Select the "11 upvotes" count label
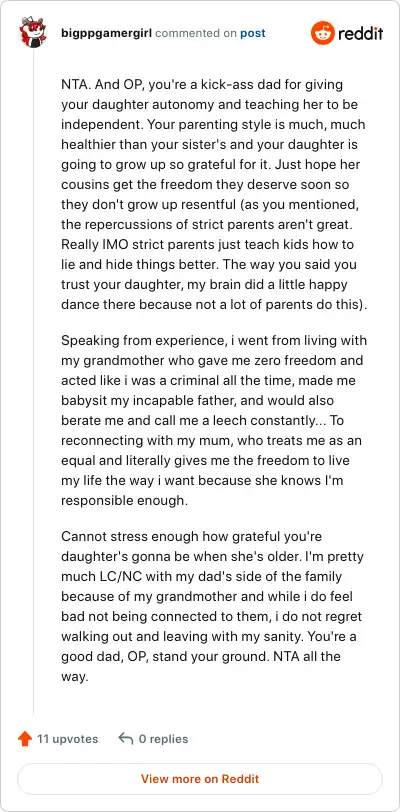 (67, 739)
